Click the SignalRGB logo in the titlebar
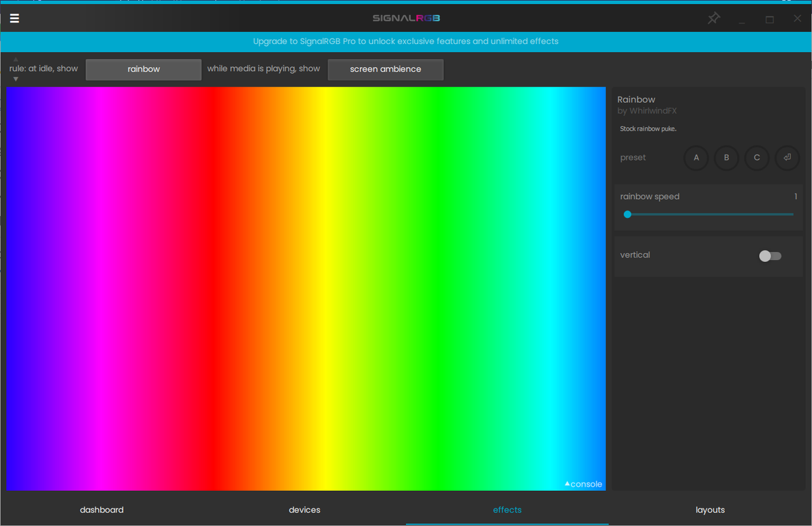This screenshot has height=526, width=812. (406, 18)
